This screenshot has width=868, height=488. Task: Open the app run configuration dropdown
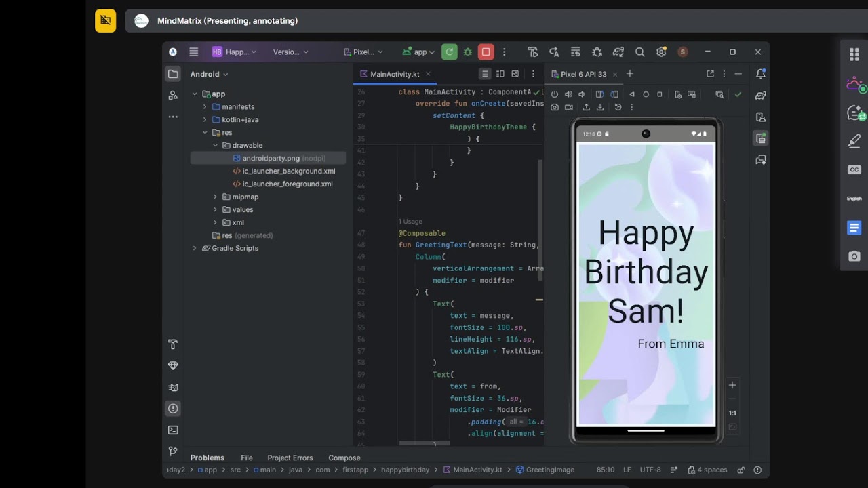pyautogui.click(x=418, y=52)
